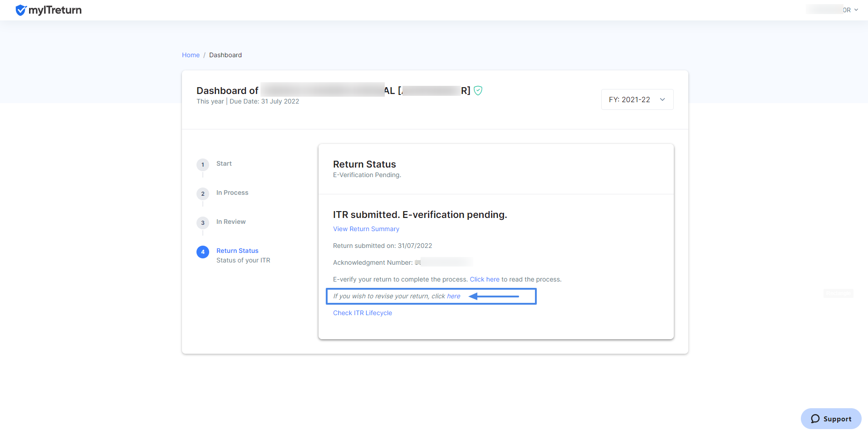Click the Dashboard breadcrumb text
The width and height of the screenshot is (868, 435).
click(x=226, y=55)
